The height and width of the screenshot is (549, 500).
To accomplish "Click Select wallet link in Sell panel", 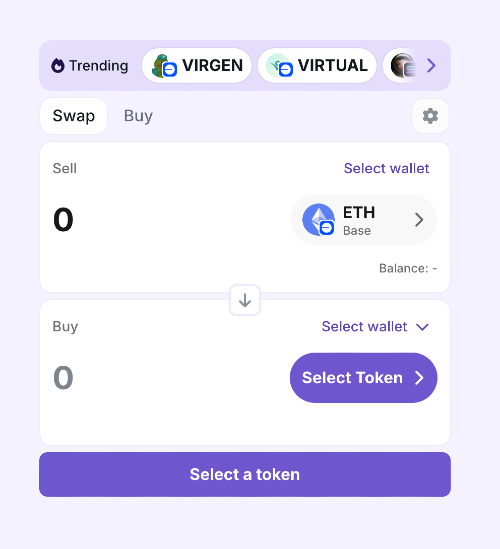I will 386,168.
